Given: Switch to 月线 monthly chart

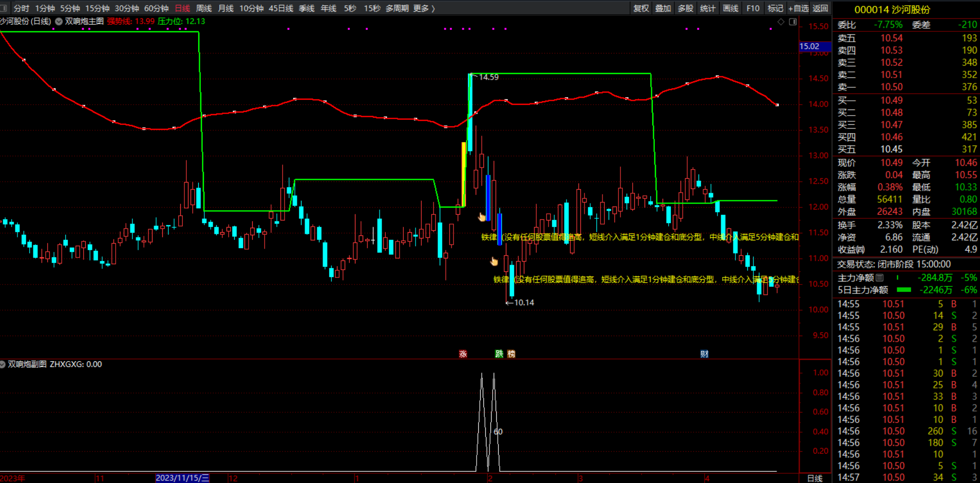Looking at the screenshot, I should coord(225,8).
